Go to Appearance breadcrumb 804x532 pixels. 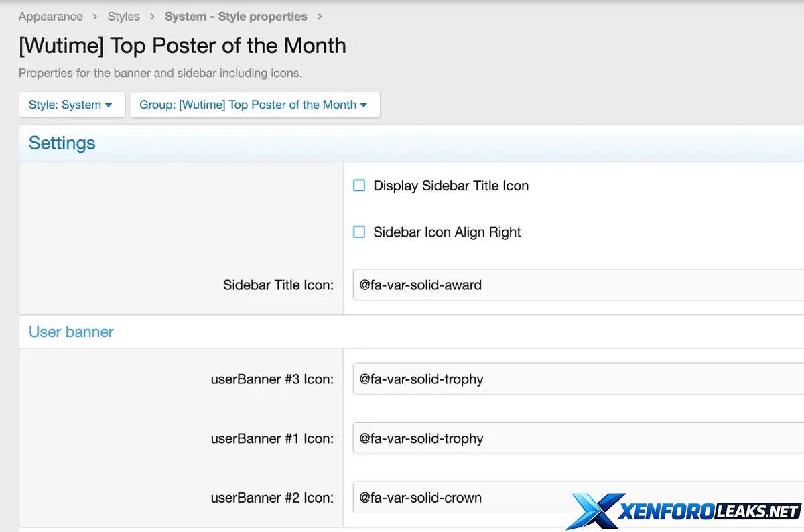pyautogui.click(x=51, y=17)
